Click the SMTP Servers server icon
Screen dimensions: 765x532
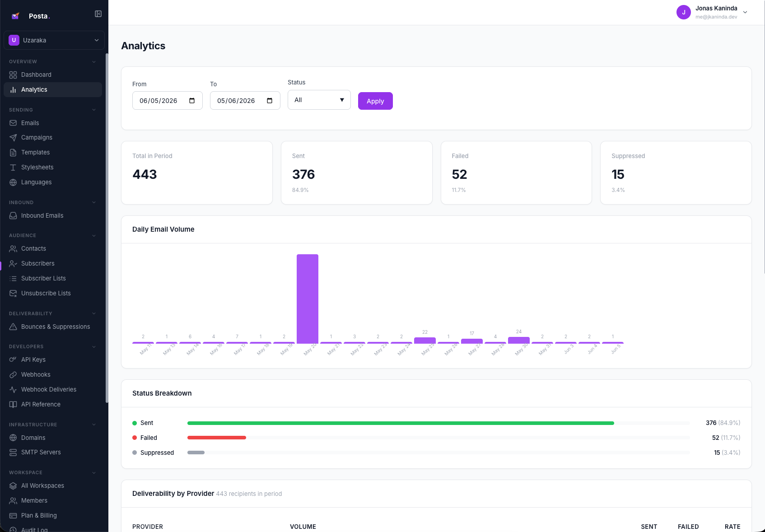[13, 453]
